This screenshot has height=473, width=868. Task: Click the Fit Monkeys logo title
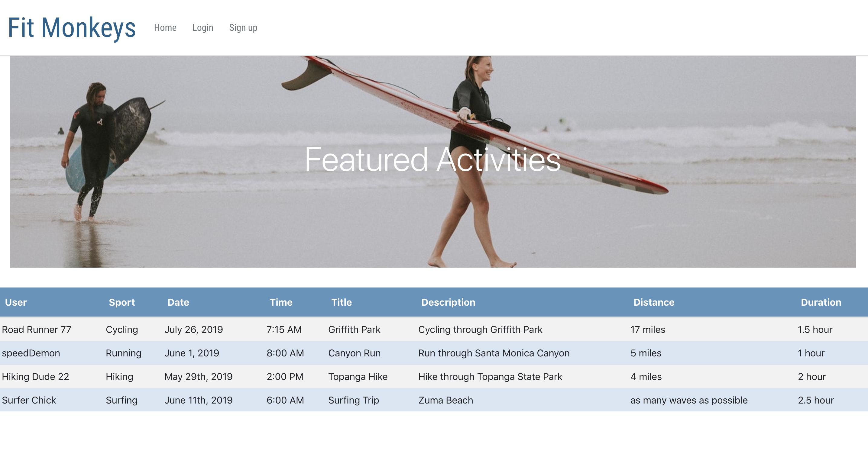click(71, 27)
